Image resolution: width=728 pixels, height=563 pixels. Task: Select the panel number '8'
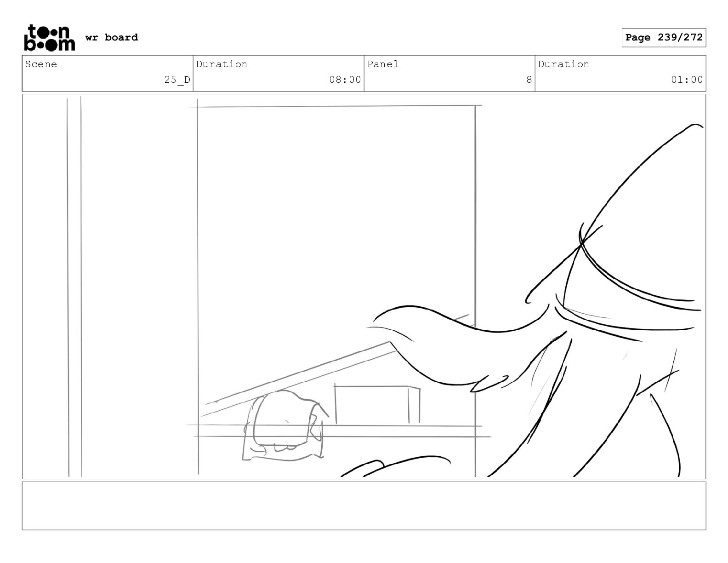pos(529,80)
